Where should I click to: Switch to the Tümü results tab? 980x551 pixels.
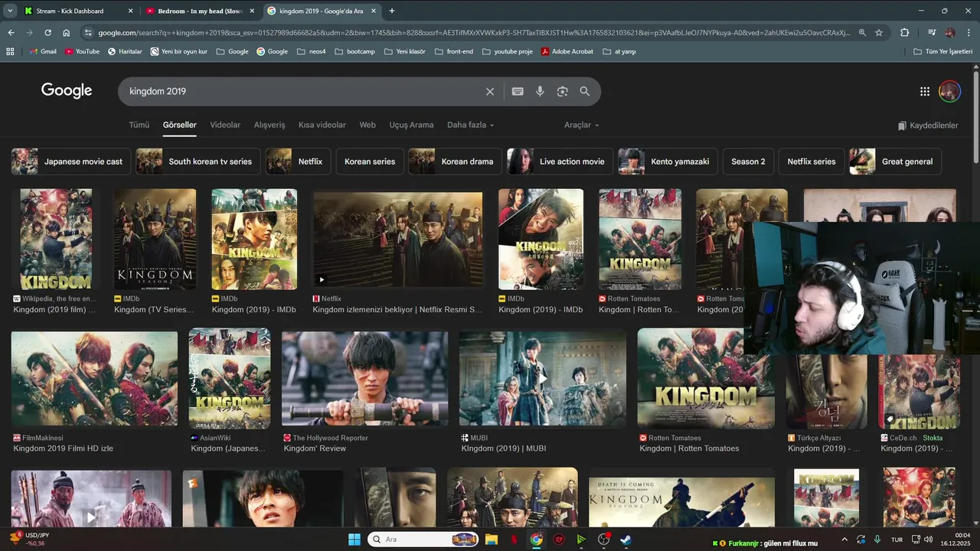click(x=139, y=125)
